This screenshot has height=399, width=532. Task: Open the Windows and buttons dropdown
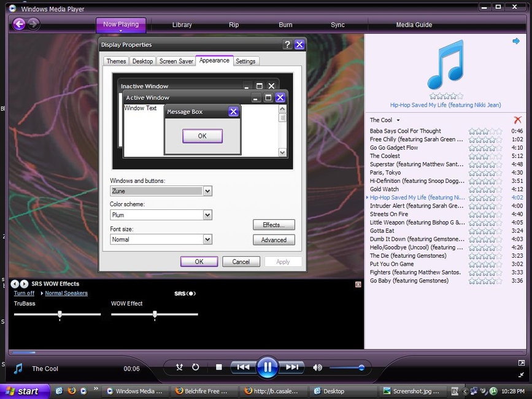(x=207, y=191)
